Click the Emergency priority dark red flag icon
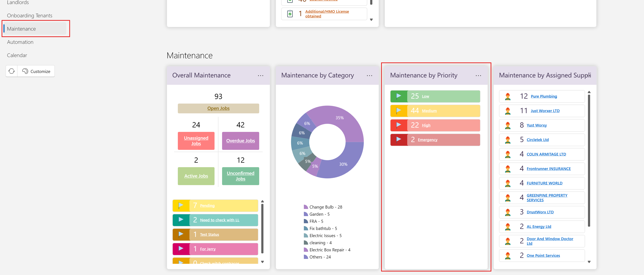 [x=398, y=139]
